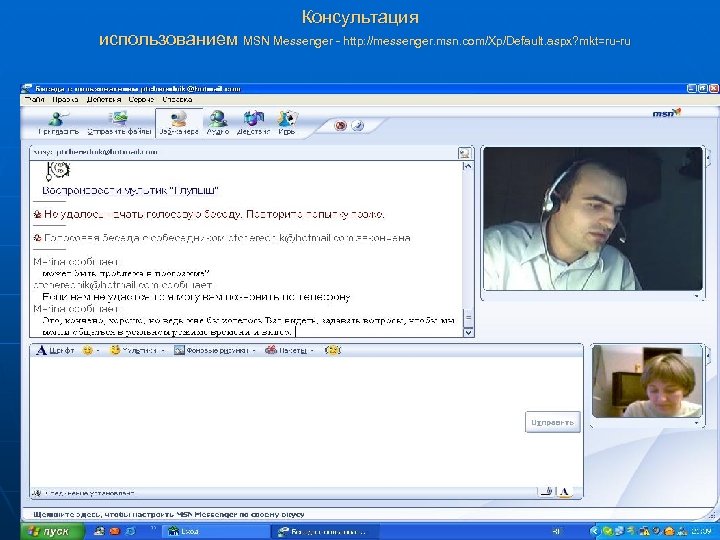
Task: Open the Веб-камера (Webcam) toolbar button
Action: (178, 124)
